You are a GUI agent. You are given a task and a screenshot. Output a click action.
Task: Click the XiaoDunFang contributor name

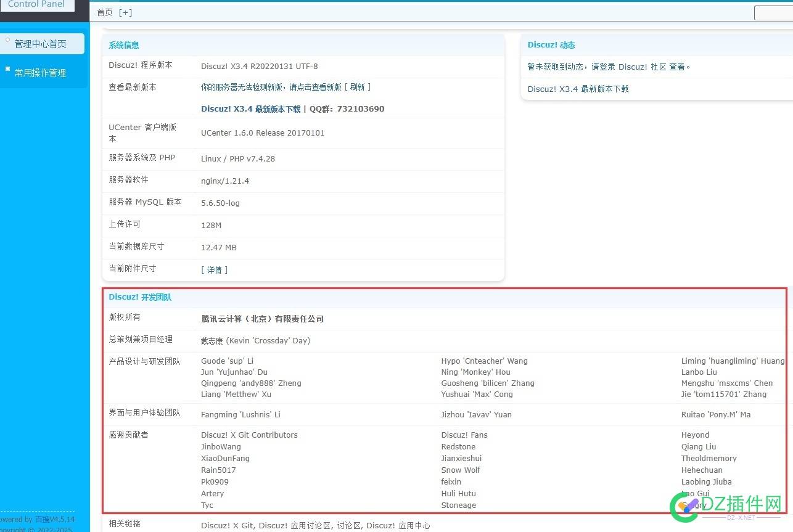tap(225, 459)
